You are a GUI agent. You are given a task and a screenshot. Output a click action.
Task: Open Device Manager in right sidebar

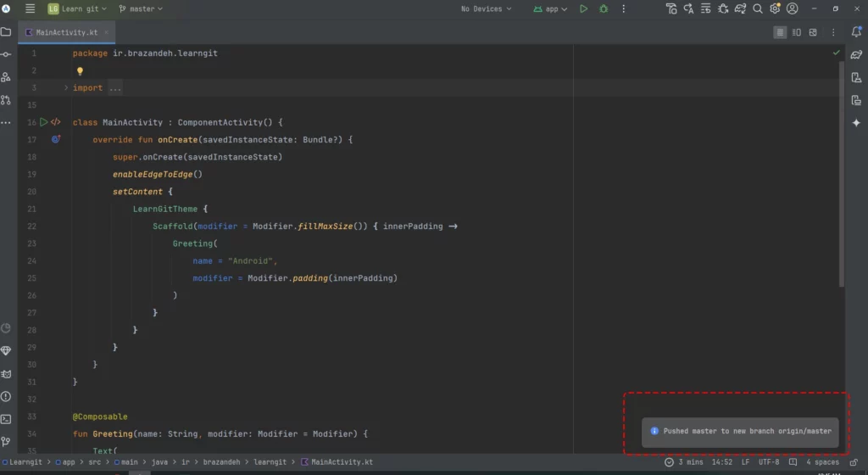coord(856,77)
